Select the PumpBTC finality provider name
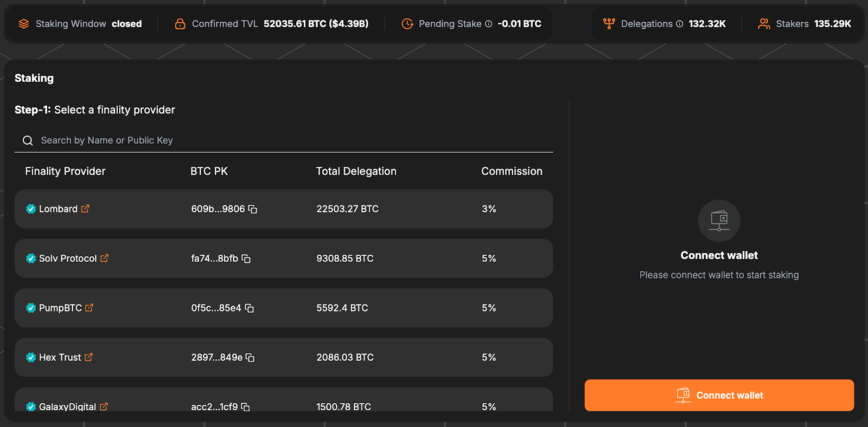Screen dimensions: 868x427 click(60, 308)
